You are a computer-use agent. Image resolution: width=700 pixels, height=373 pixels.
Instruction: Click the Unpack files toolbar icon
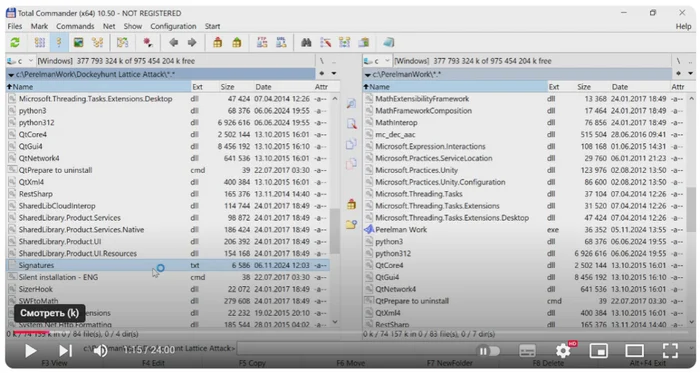pos(237,42)
